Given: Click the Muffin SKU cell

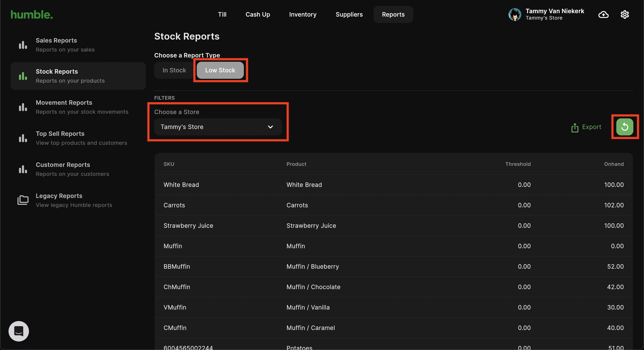Looking at the screenshot, I should (173, 246).
